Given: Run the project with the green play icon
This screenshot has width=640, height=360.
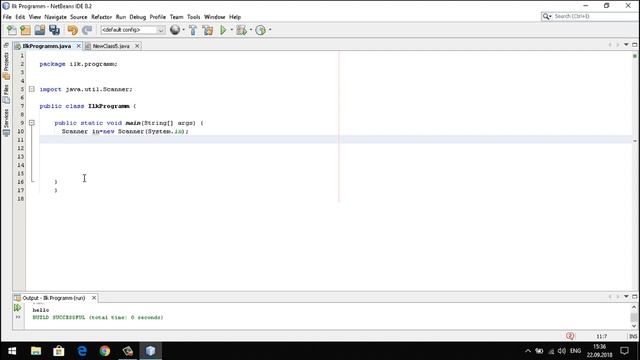Looking at the screenshot, I should (x=223, y=30).
